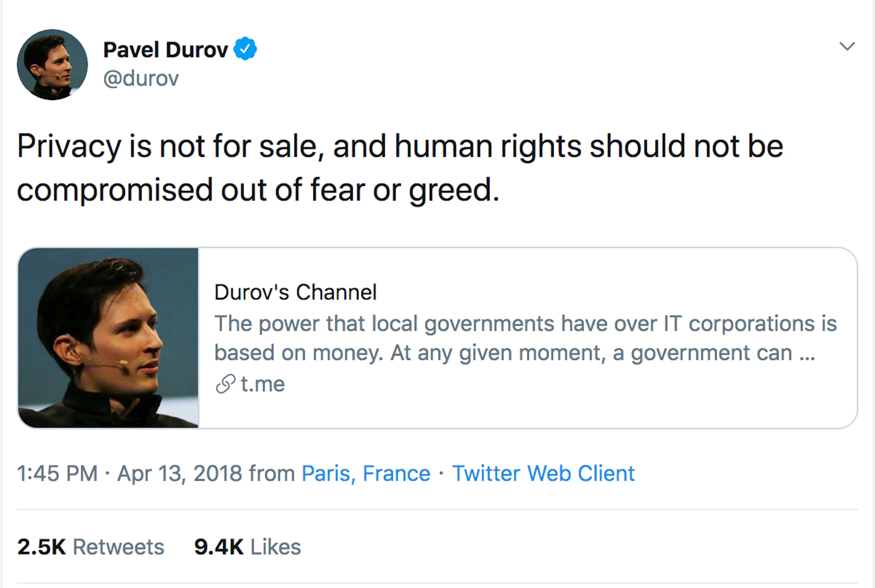Screen dimensions: 875x588
Task: Open the 1:45 PM timestamp
Action: tap(57, 473)
